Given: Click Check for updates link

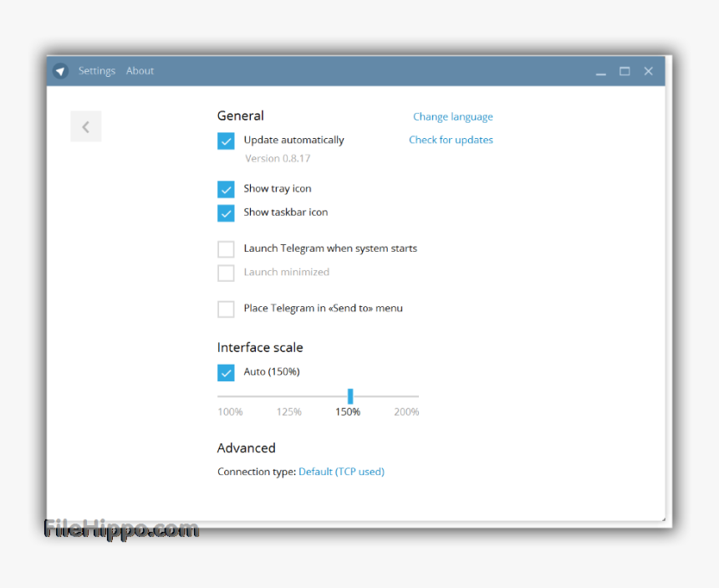Looking at the screenshot, I should (451, 140).
